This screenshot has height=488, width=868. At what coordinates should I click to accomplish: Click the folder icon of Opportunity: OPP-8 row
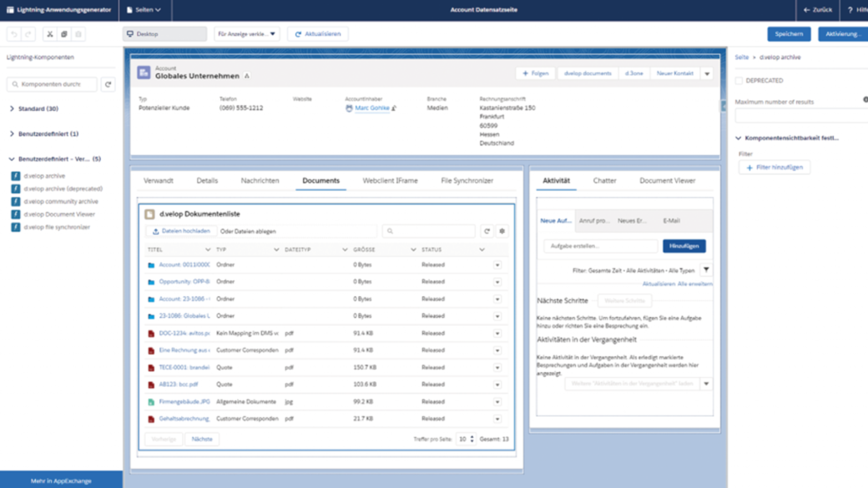click(x=151, y=282)
